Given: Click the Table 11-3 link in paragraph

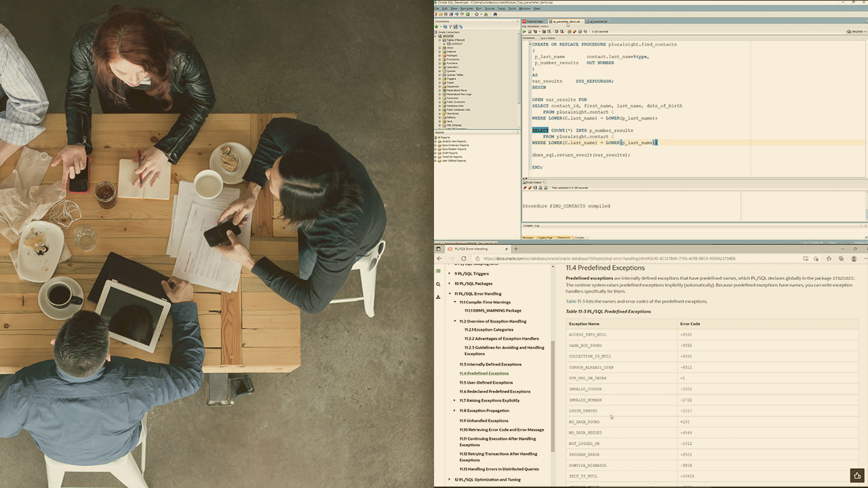Looking at the screenshot, I should (x=576, y=302).
